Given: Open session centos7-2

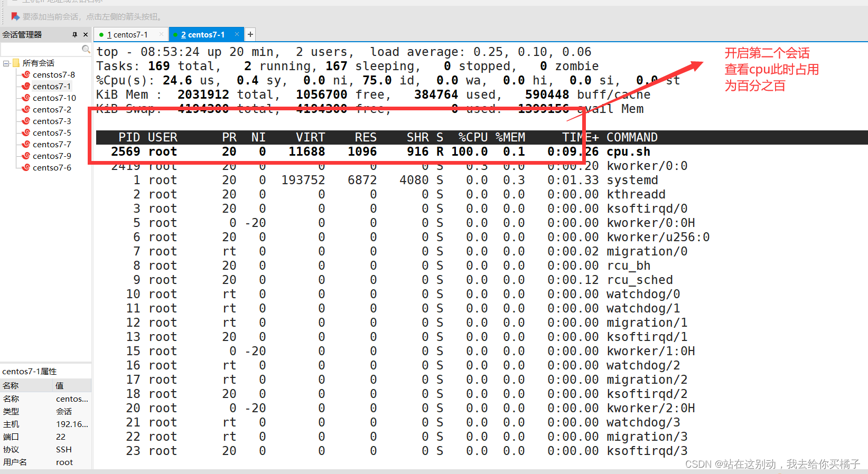Looking at the screenshot, I should point(52,109).
